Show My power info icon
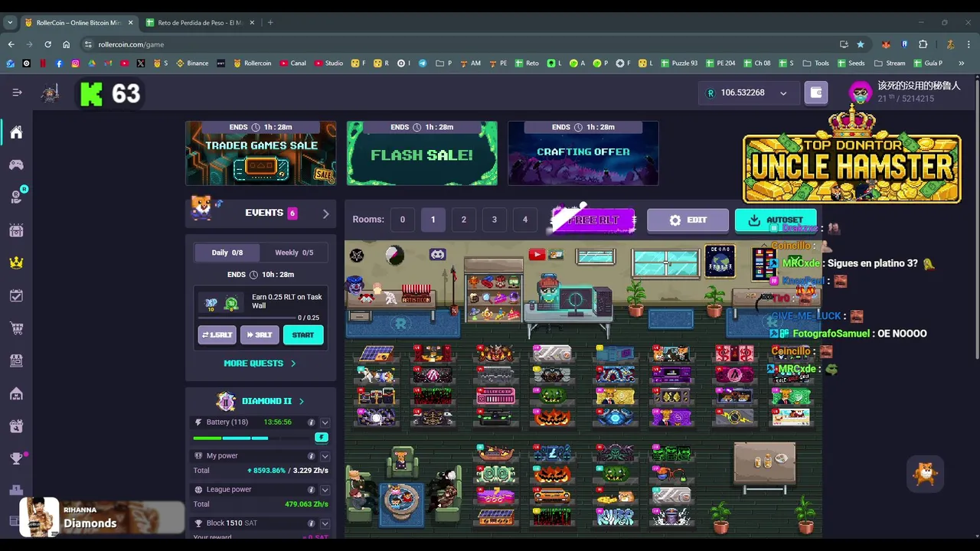Image resolution: width=980 pixels, height=551 pixels. click(x=311, y=456)
